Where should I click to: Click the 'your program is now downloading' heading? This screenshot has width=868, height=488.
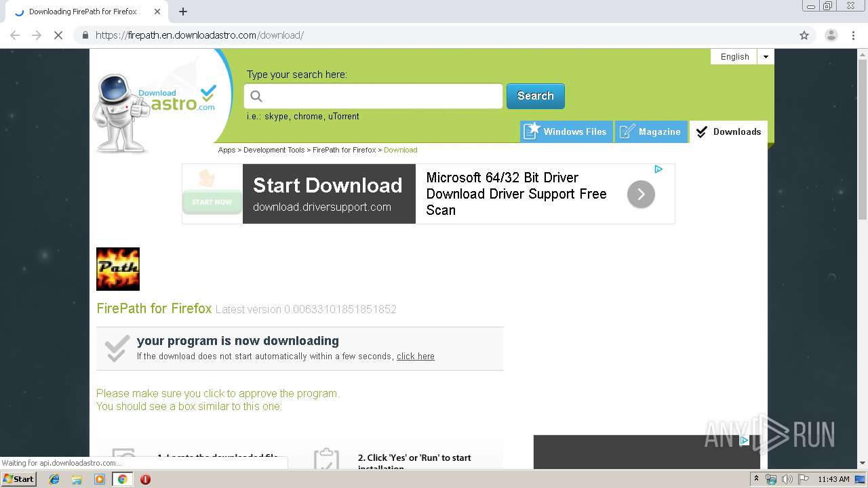(238, 341)
